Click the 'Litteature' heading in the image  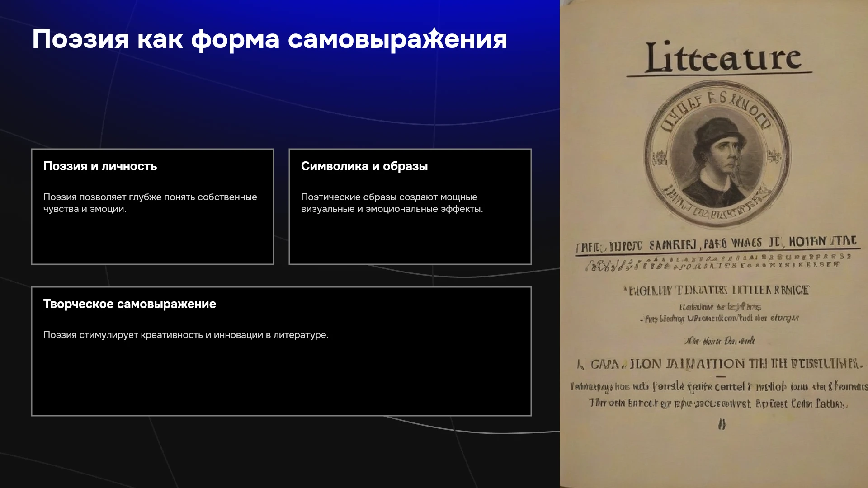(722, 58)
